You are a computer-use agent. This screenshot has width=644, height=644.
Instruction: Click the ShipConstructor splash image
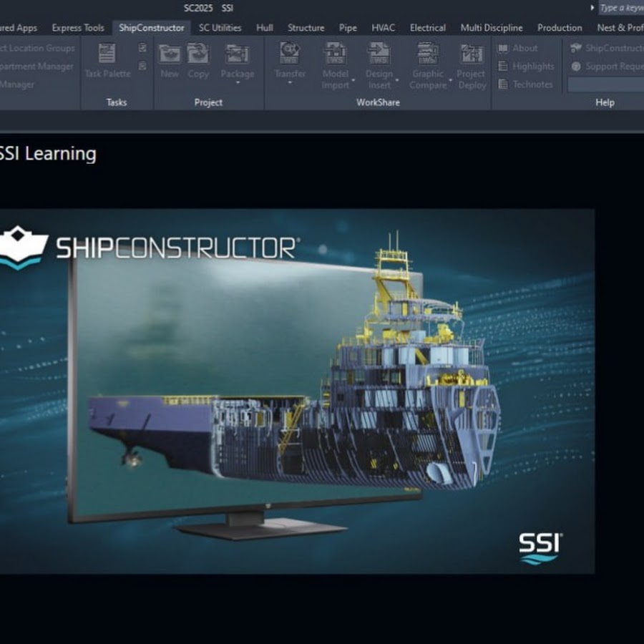298,391
